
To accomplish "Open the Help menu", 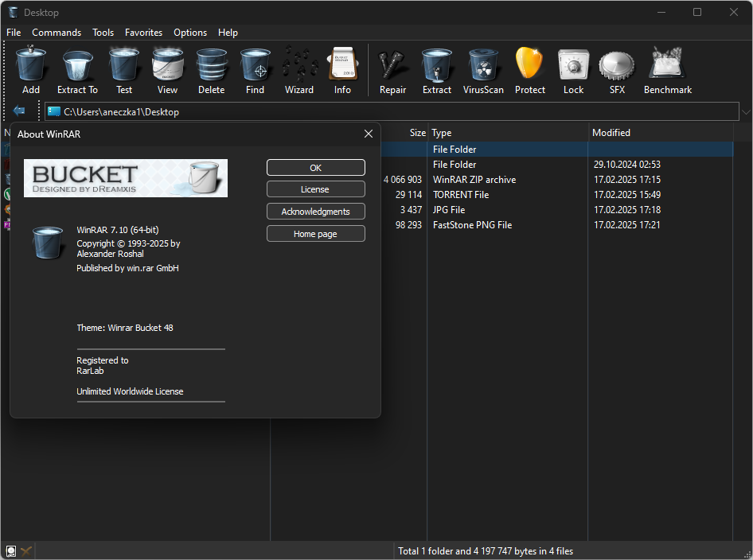I will click(228, 32).
